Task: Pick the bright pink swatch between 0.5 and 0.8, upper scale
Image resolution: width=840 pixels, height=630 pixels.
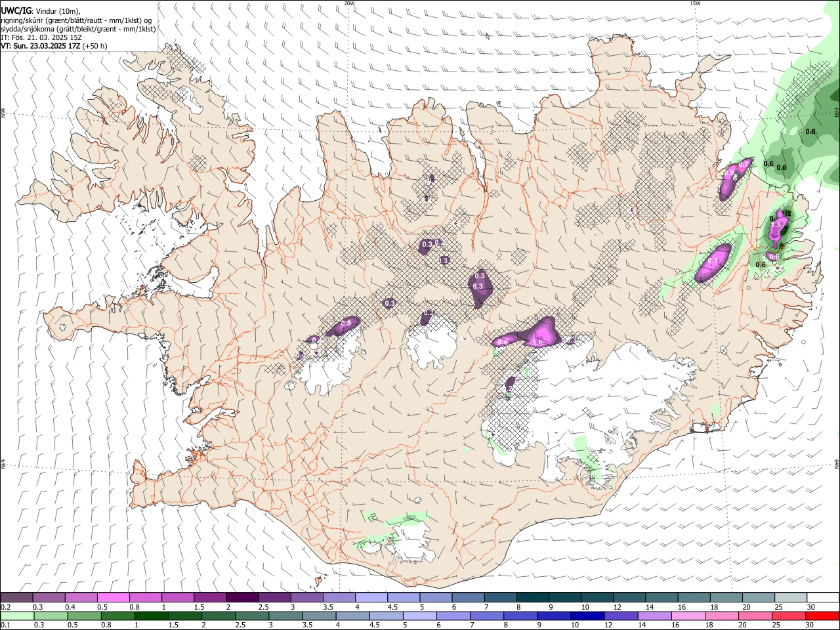Action: 114,597
